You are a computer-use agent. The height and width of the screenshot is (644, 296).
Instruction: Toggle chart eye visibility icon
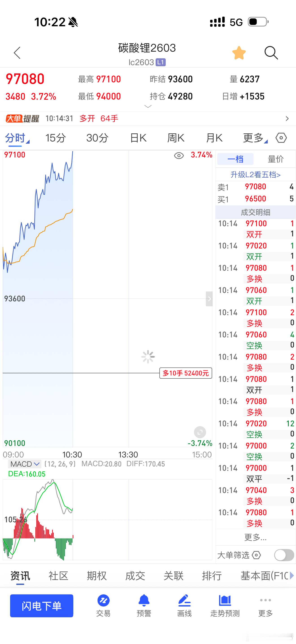(x=179, y=156)
